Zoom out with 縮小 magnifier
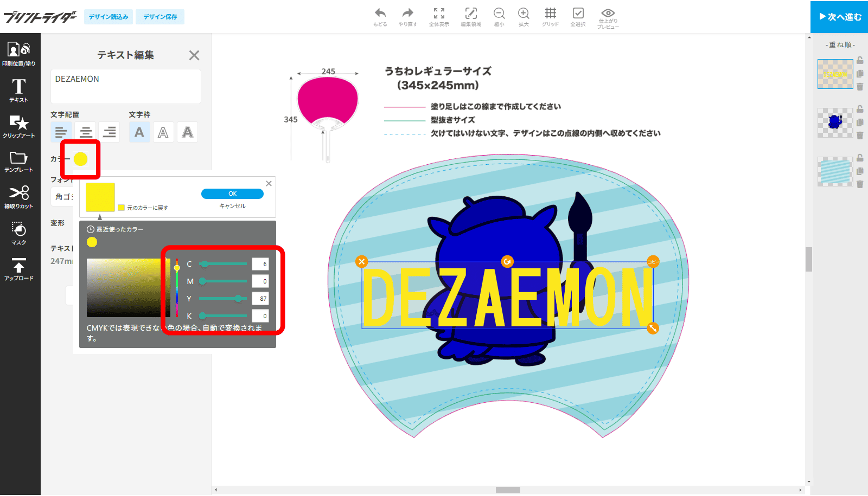The height and width of the screenshot is (496, 868). tap(499, 17)
